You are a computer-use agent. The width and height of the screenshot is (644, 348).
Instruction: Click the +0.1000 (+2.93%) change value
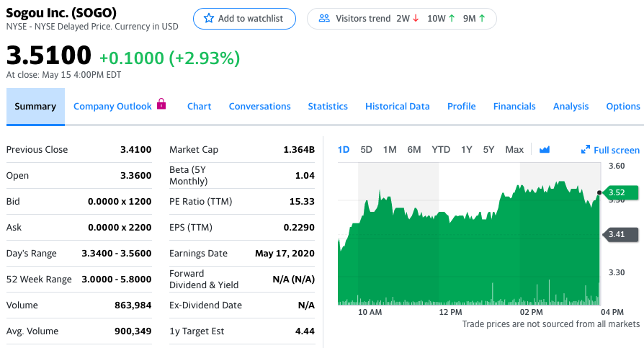point(169,58)
